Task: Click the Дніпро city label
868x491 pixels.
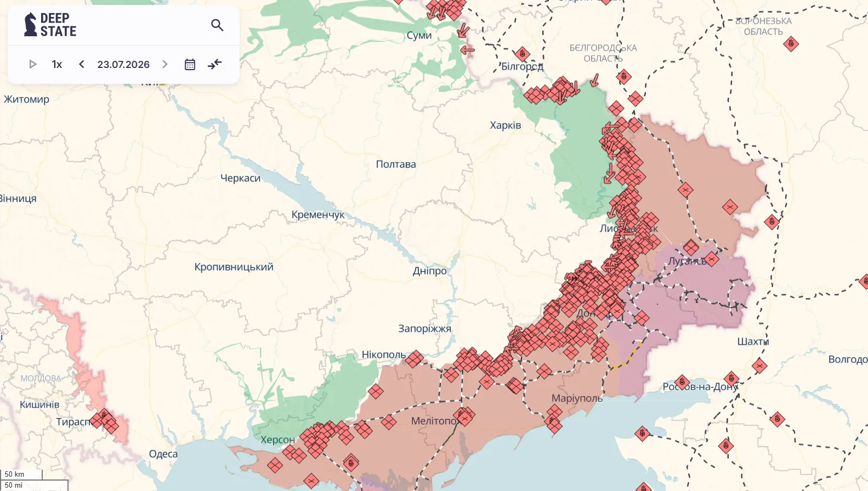Action: pos(430,271)
